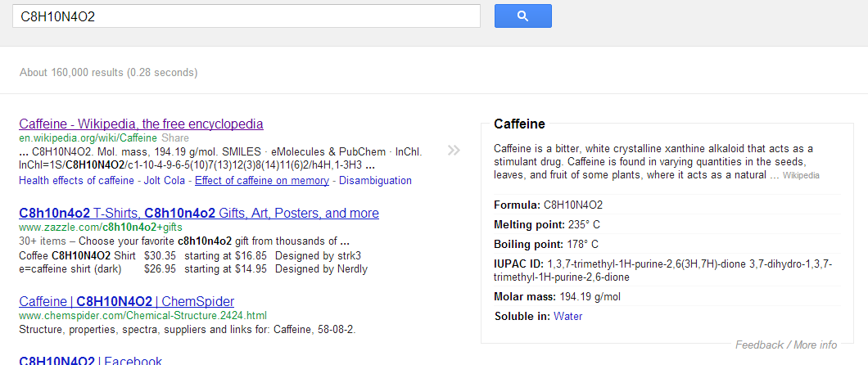Click the $30.35 price

[160, 255]
